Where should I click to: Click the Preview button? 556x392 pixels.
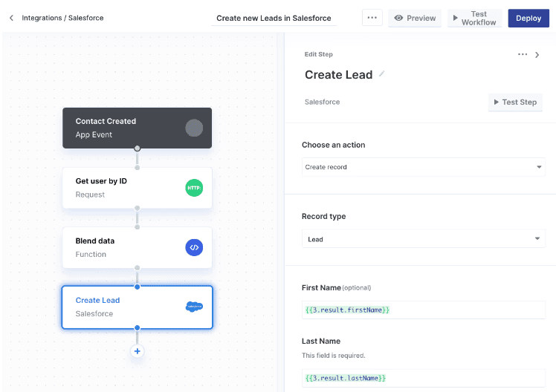click(415, 18)
